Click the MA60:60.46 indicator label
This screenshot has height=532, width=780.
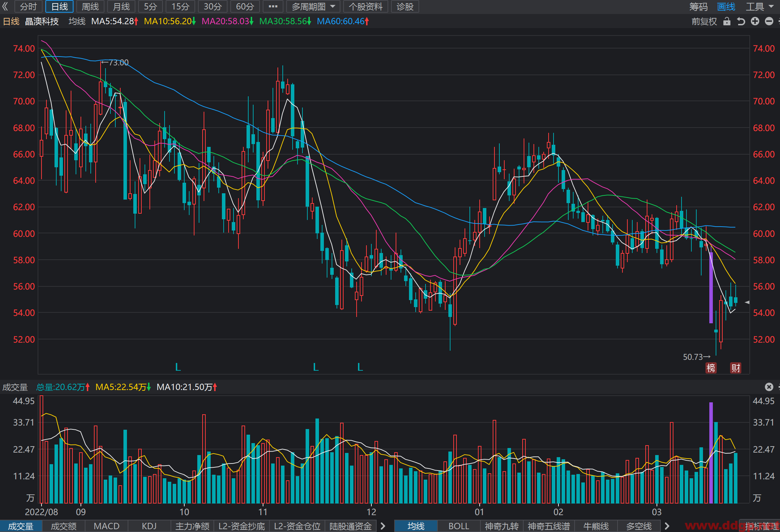[343, 21]
